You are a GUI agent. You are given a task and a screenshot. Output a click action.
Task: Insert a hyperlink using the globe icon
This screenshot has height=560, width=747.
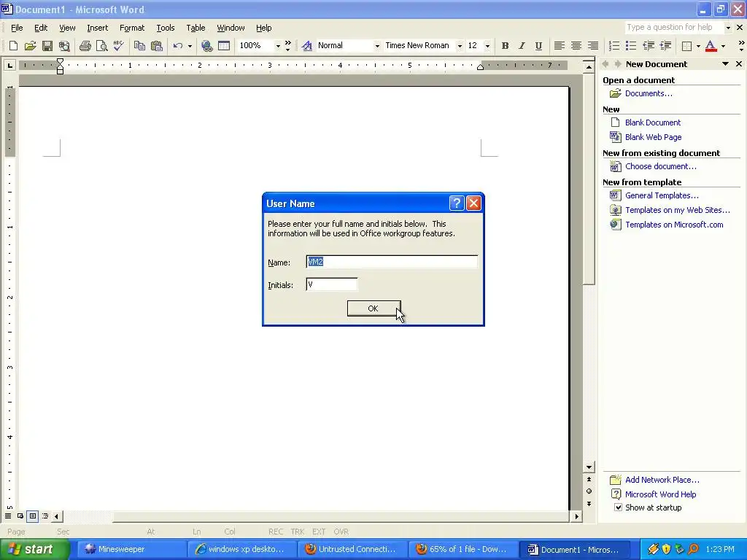point(206,46)
